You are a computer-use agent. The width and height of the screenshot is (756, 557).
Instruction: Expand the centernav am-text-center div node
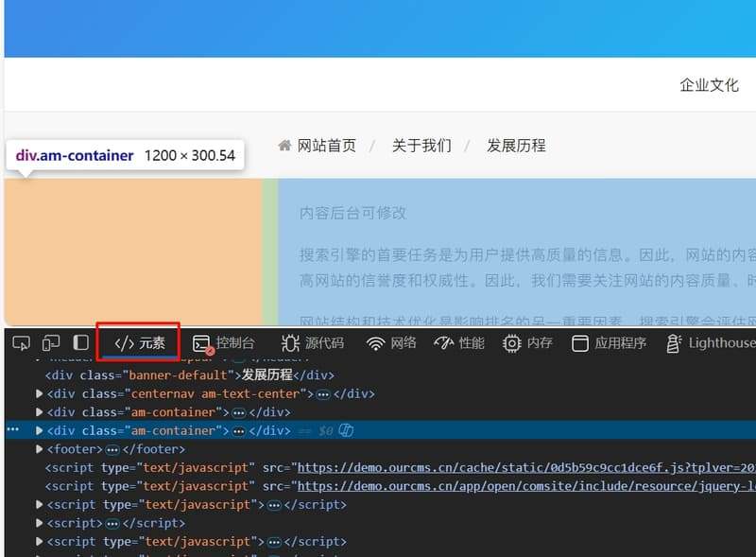40,393
